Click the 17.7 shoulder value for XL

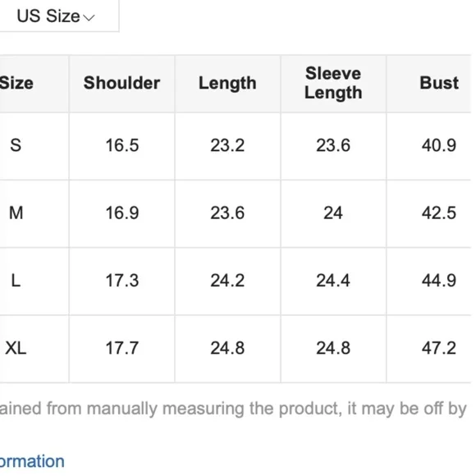click(122, 348)
